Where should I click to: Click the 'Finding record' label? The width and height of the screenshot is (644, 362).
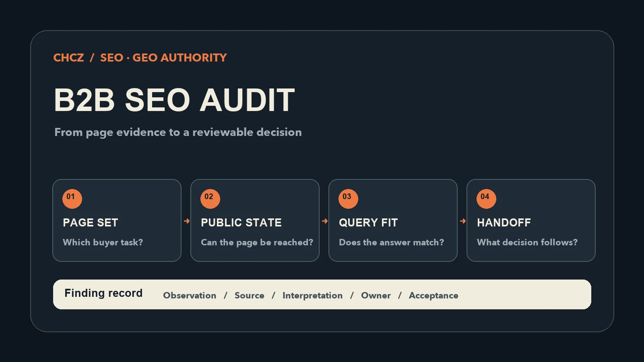pos(103,293)
